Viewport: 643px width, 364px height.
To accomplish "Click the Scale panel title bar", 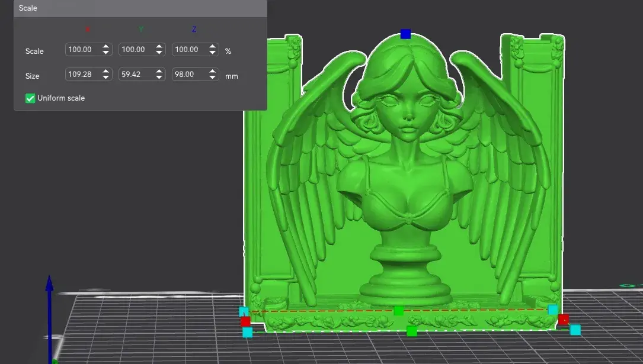I will click(x=140, y=8).
